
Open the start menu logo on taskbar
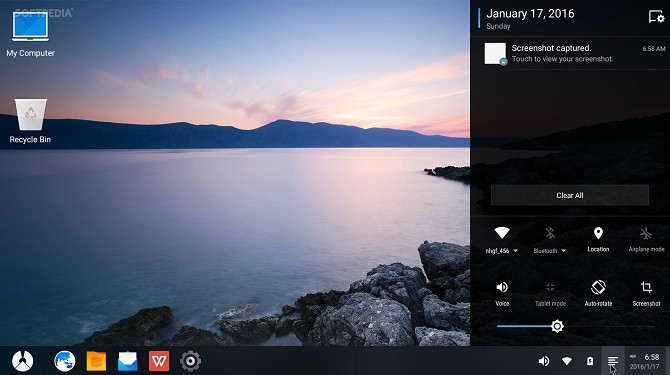23,361
